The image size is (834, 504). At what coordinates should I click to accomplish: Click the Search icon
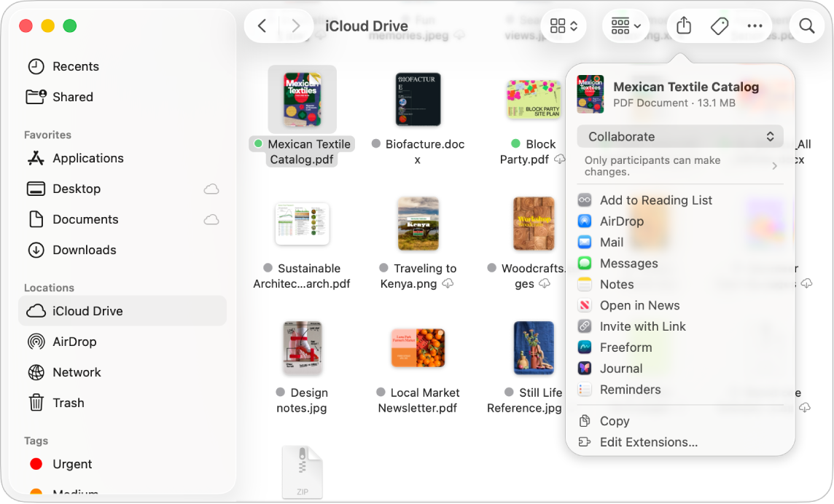806,25
